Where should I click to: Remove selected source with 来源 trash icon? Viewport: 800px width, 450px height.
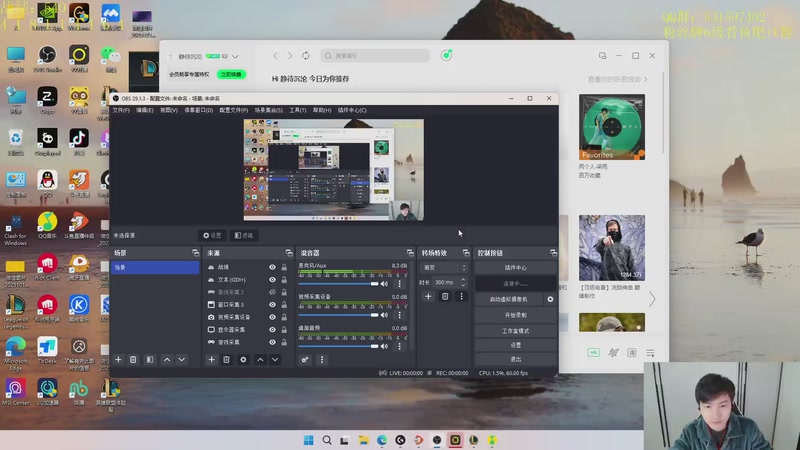pos(227,360)
